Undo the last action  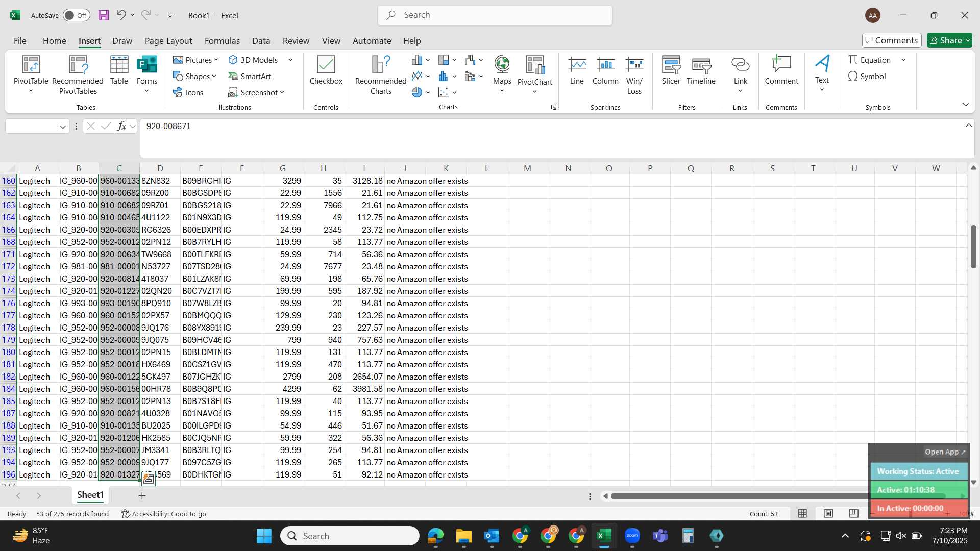tap(121, 15)
